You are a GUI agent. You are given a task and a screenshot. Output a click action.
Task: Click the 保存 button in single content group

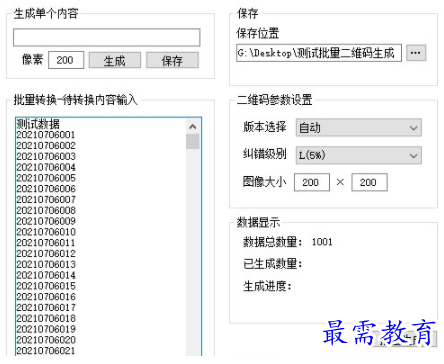coord(172,61)
